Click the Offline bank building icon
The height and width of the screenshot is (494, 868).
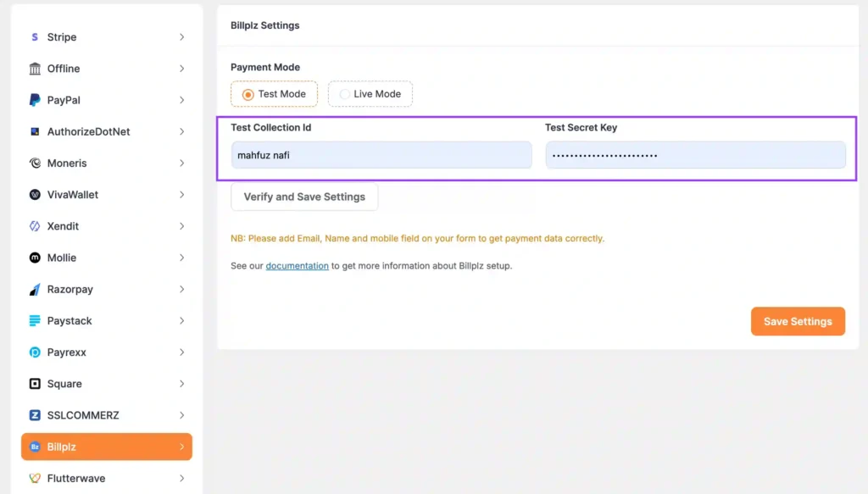pyautogui.click(x=35, y=69)
